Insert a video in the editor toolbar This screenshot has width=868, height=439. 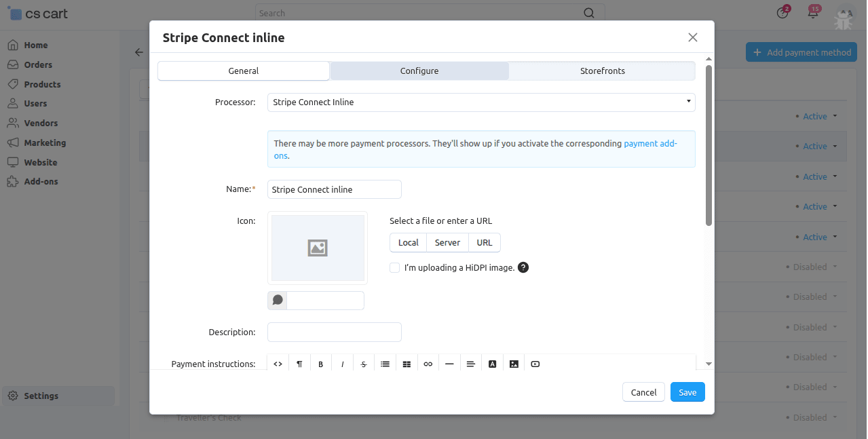click(x=535, y=364)
